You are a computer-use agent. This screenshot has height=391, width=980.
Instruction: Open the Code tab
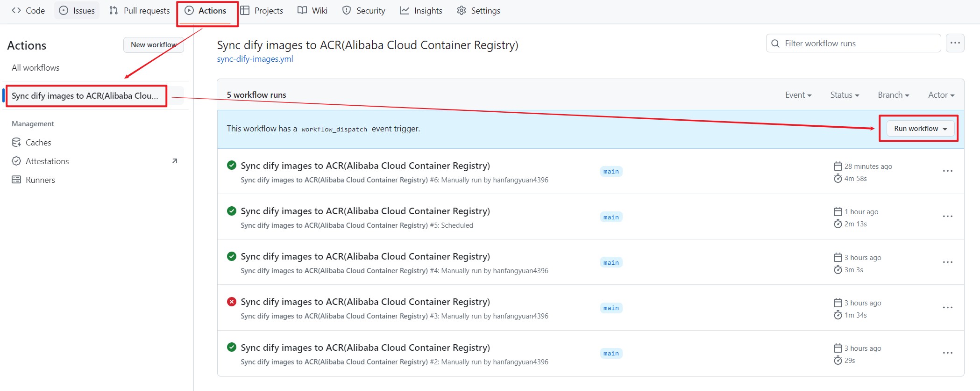[28, 10]
